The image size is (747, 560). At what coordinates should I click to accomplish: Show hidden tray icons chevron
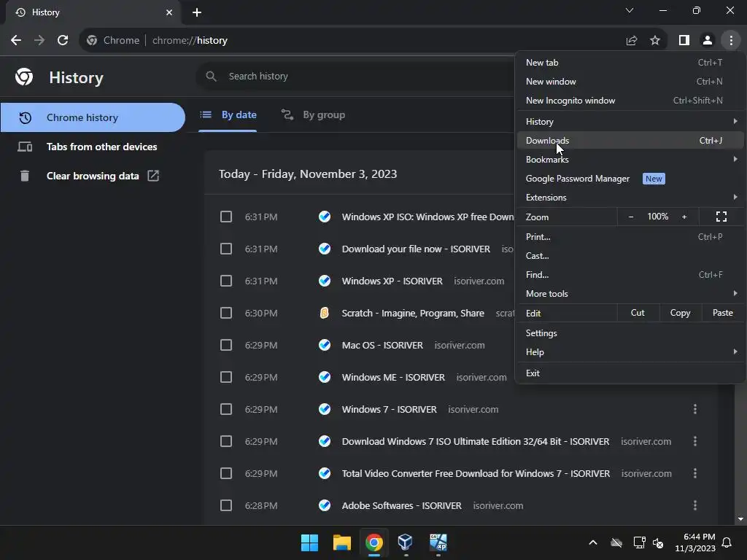tap(592, 542)
